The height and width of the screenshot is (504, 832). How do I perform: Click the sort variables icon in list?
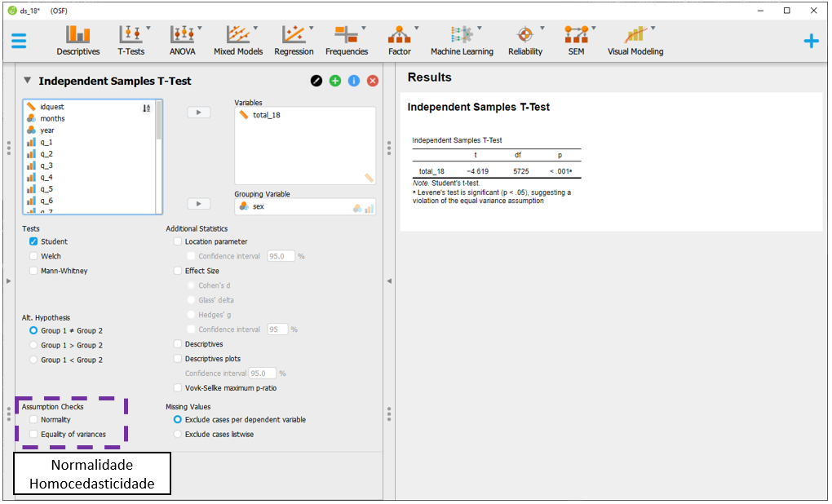(x=147, y=108)
